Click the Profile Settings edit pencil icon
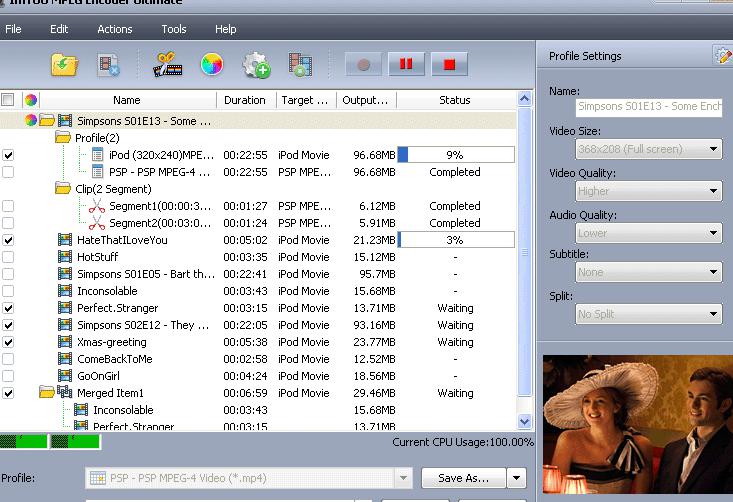The width and height of the screenshot is (733, 502). [x=722, y=56]
